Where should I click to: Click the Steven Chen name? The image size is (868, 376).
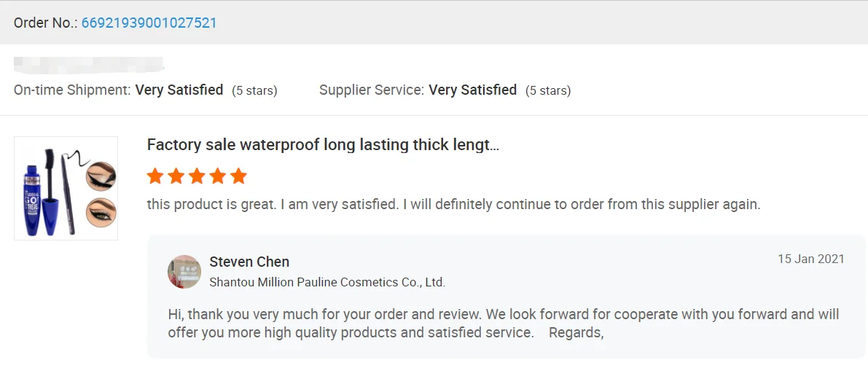tap(249, 262)
